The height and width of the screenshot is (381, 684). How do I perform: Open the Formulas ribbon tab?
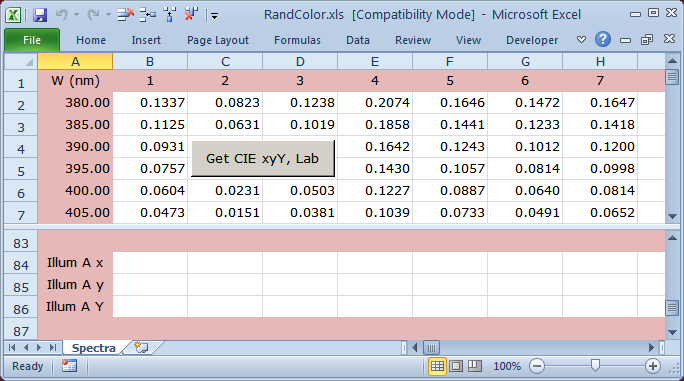click(x=297, y=40)
